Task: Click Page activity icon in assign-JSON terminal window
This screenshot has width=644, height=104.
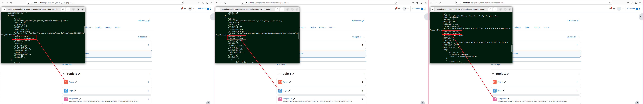Action: tap(494, 91)
